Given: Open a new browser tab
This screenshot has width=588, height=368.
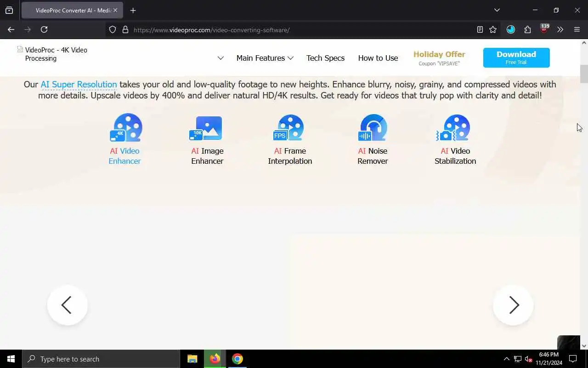Looking at the screenshot, I should pyautogui.click(x=133, y=10).
